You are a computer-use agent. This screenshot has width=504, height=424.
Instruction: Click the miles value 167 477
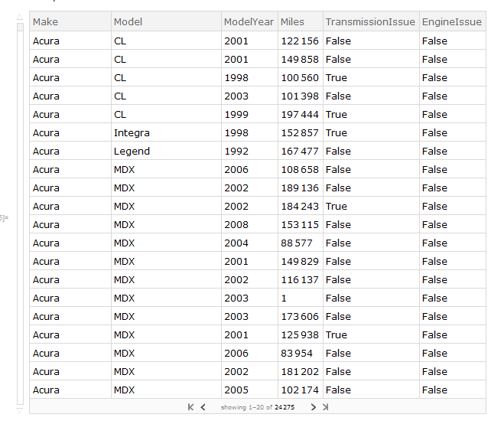(300, 152)
